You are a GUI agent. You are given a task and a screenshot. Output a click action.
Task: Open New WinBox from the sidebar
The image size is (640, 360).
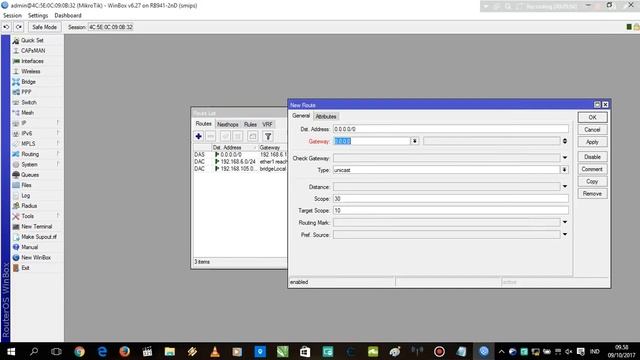(36, 258)
